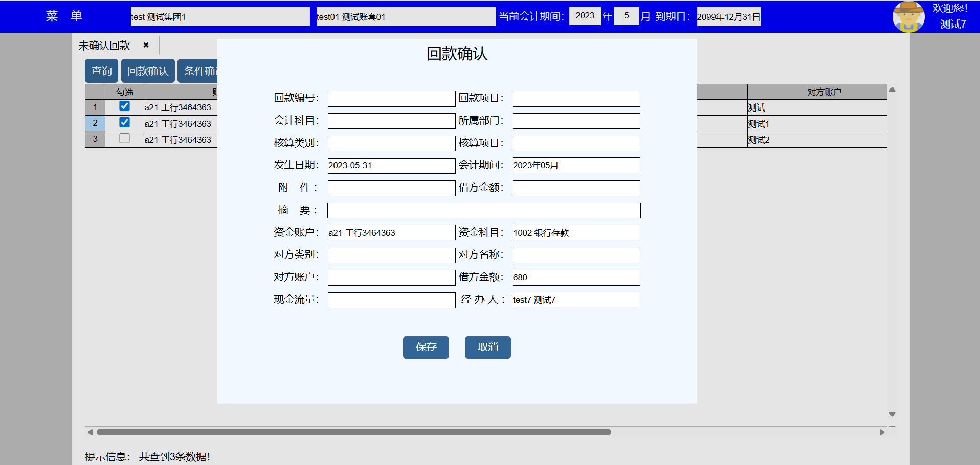Uncheck the checkbox in row 2

(x=124, y=123)
